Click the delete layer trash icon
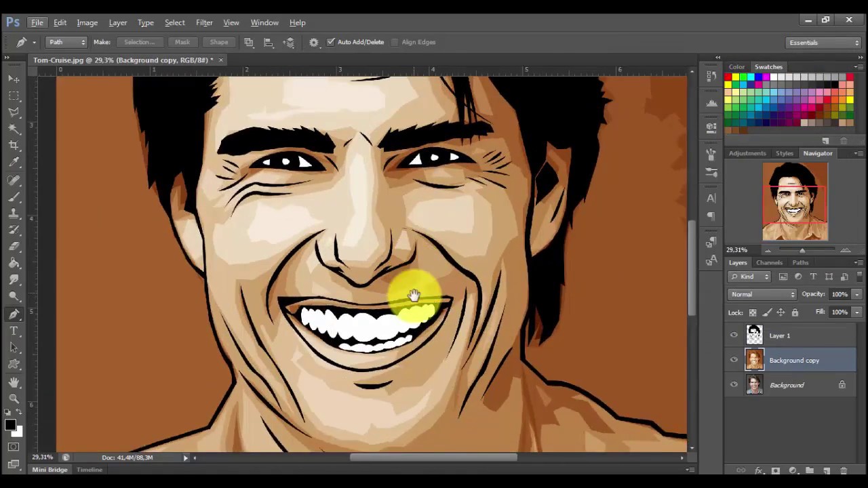Image resolution: width=868 pixels, height=488 pixels. [x=844, y=470]
